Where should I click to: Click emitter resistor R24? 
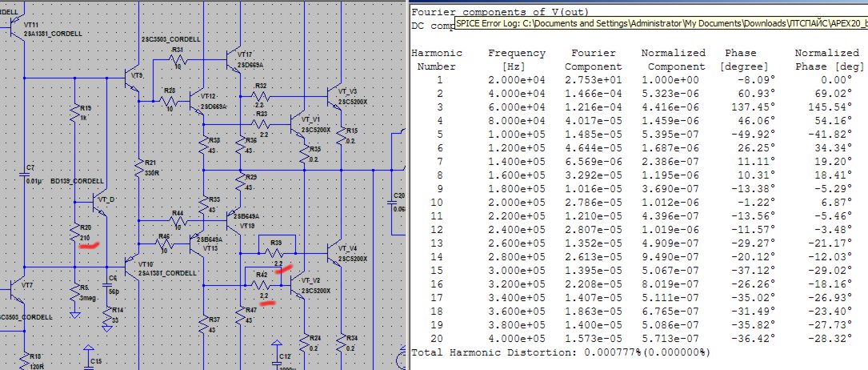tap(304, 343)
